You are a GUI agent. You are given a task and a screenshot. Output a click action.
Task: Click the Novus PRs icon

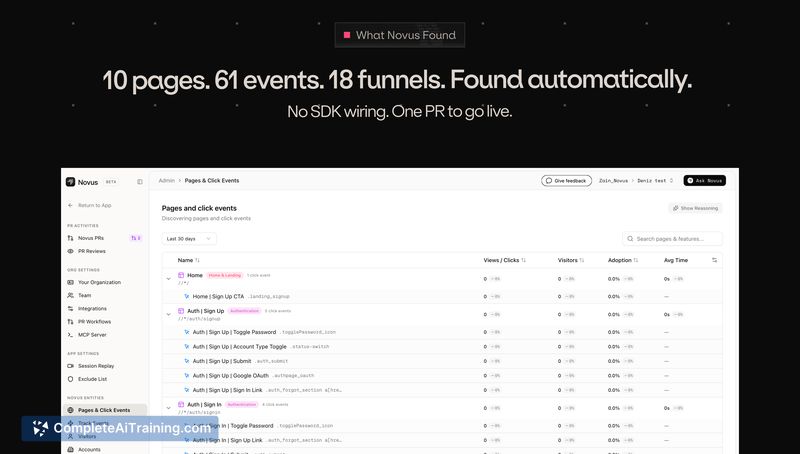click(70, 238)
